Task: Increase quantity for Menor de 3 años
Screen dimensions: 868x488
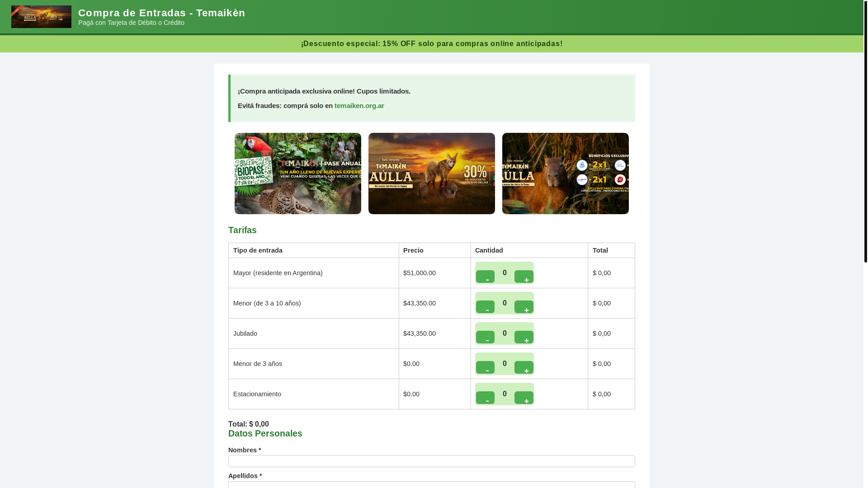Action: [x=524, y=367]
